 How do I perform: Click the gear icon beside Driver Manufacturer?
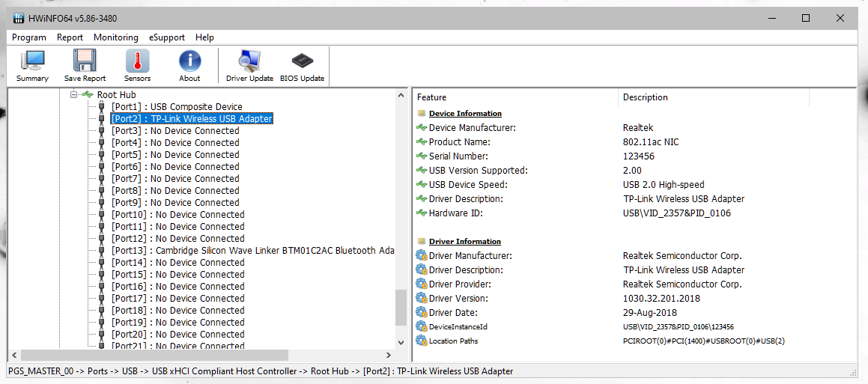coord(422,256)
